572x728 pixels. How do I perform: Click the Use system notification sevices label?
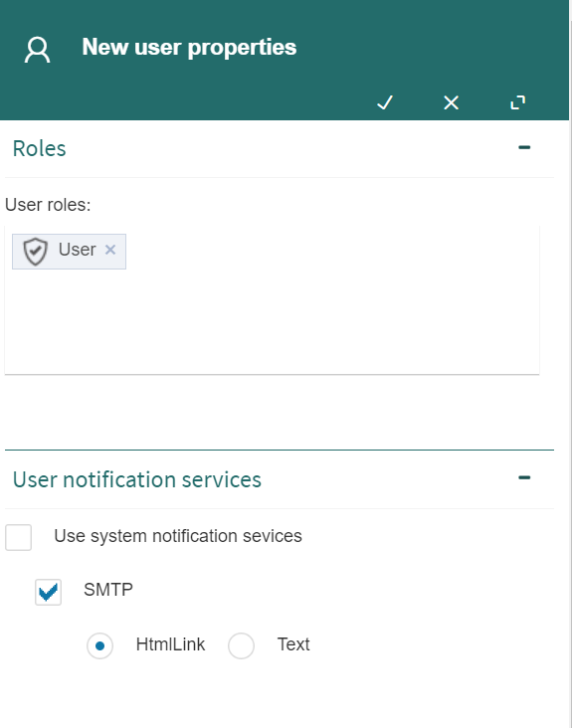(178, 536)
